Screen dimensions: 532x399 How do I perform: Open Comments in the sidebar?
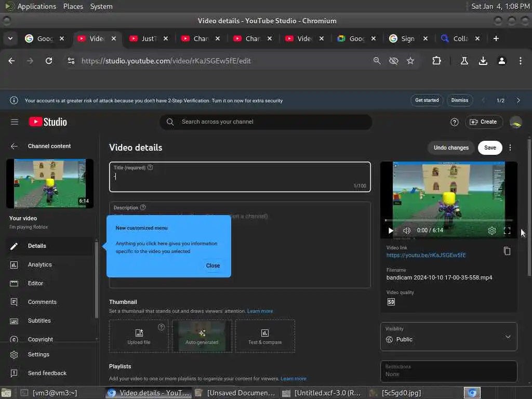click(49, 302)
